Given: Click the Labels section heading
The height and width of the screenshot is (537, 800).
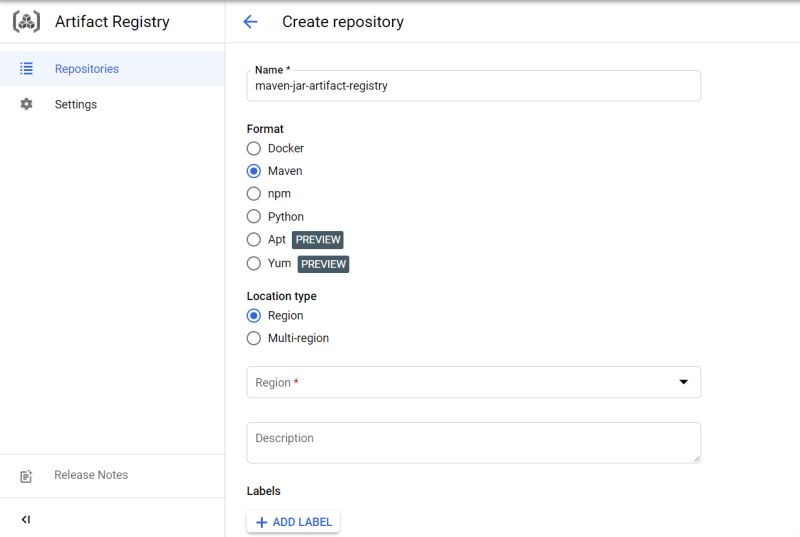Looking at the screenshot, I should pyautogui.click(x=264, y=491).
